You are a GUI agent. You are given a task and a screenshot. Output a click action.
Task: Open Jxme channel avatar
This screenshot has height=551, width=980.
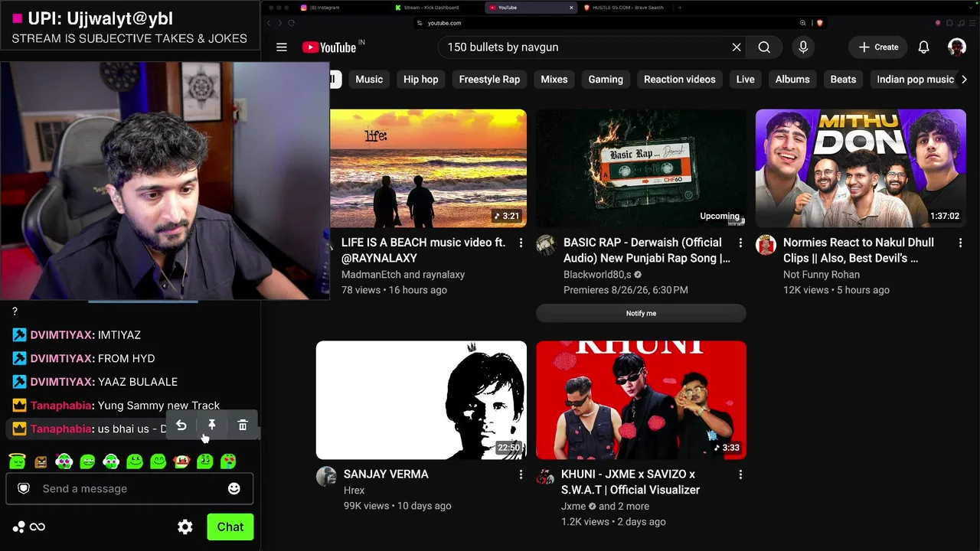click(546, 477)
